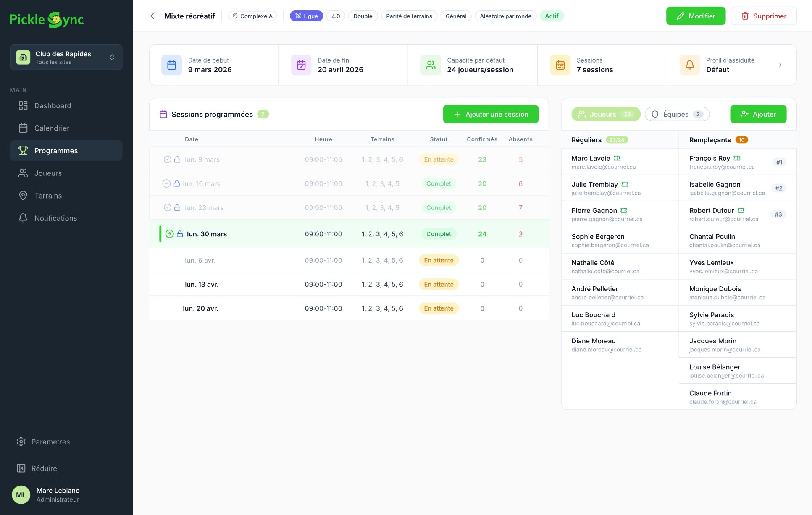Screen dimensions: 812x515
Task: Open the Notifications bell icon
Action: click(23, 218)
